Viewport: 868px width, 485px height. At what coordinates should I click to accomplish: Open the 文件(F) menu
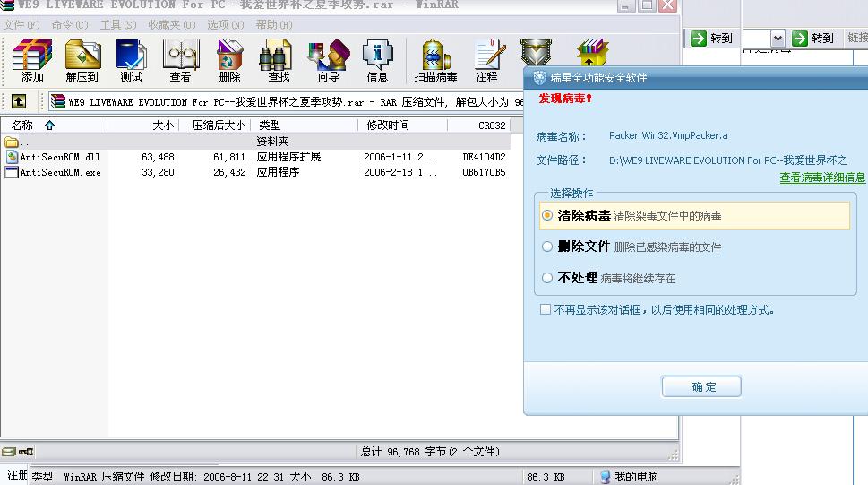(21, 25)
